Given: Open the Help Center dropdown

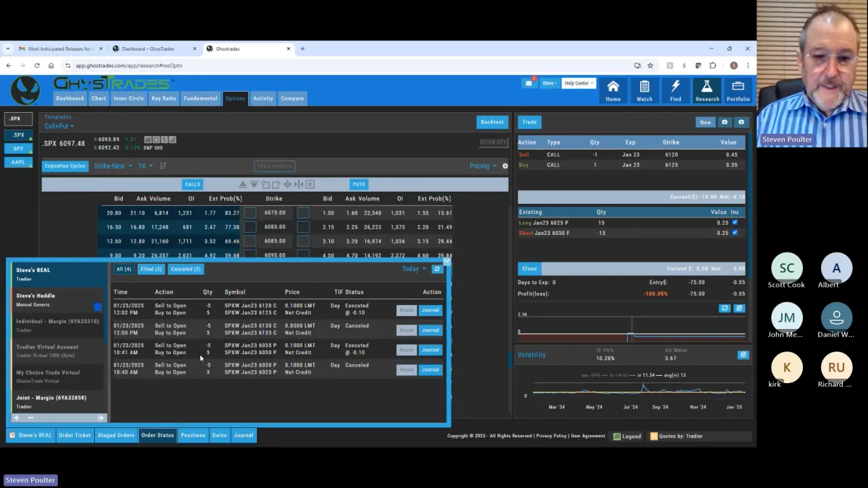Looking at the screenshot, I should point(579,83).
